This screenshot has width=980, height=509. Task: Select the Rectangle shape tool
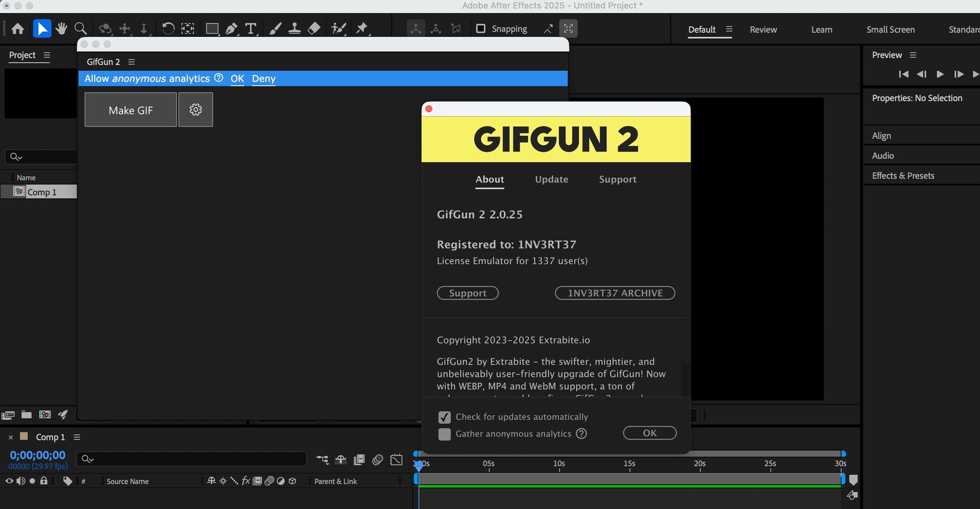pyautogui.click(x=212, y=29)
